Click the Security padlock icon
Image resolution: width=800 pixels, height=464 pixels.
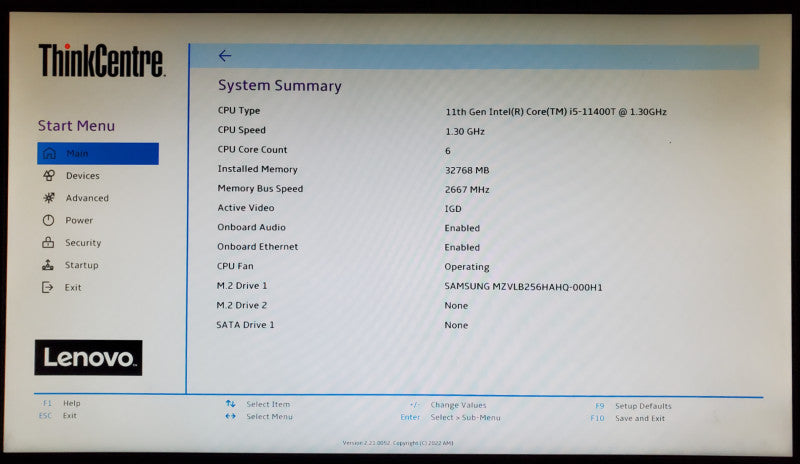[48, 242]
